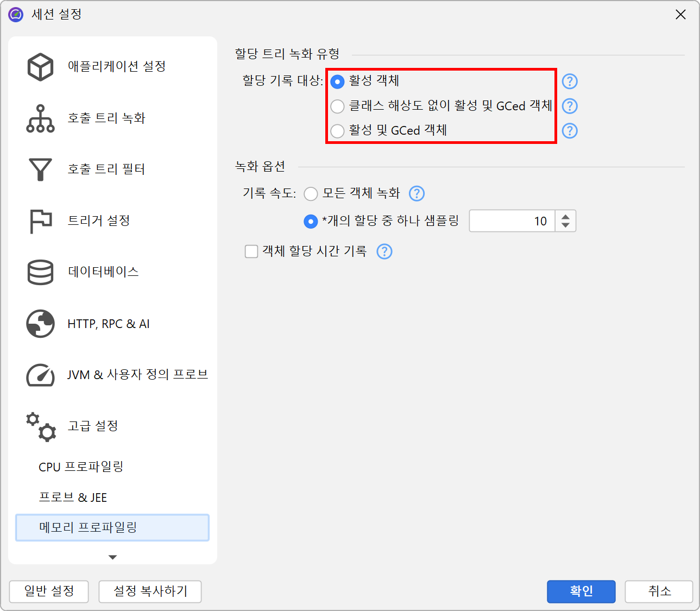
Task: Click the 고급 설정 gears icon
Action: tap(40, 426)
